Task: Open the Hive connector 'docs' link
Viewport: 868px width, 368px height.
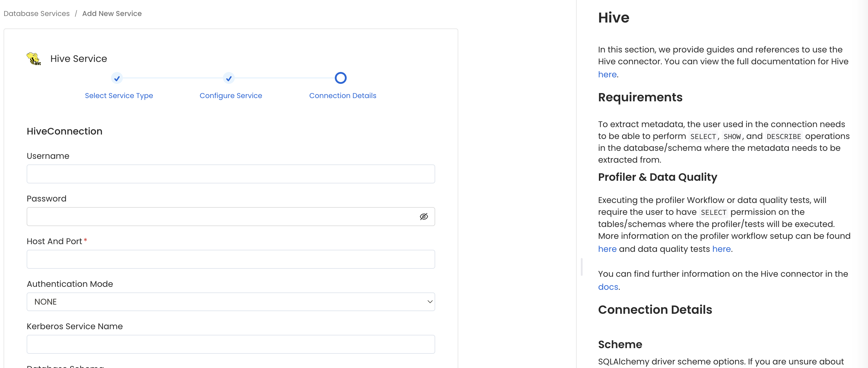Action: coord(607,287)
